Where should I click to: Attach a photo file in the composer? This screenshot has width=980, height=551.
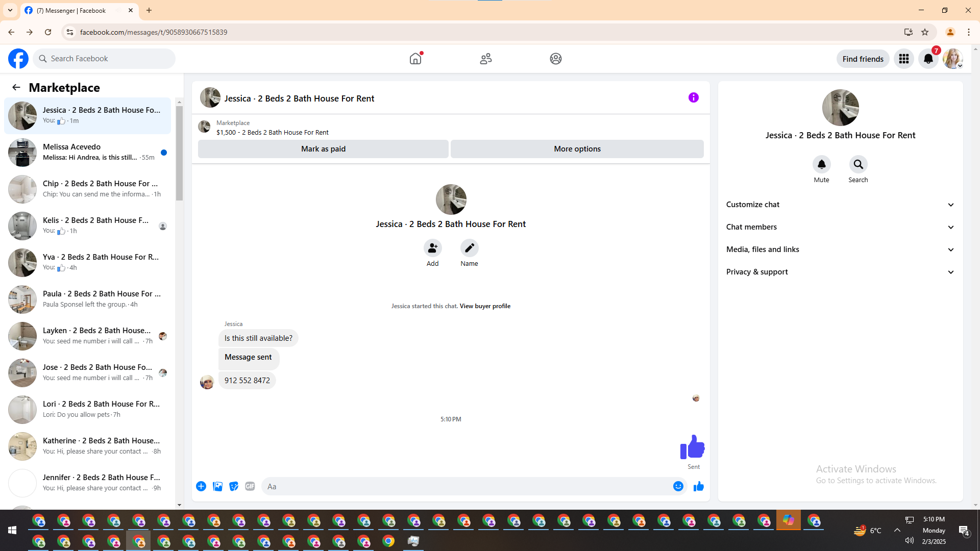pos(217,486)
